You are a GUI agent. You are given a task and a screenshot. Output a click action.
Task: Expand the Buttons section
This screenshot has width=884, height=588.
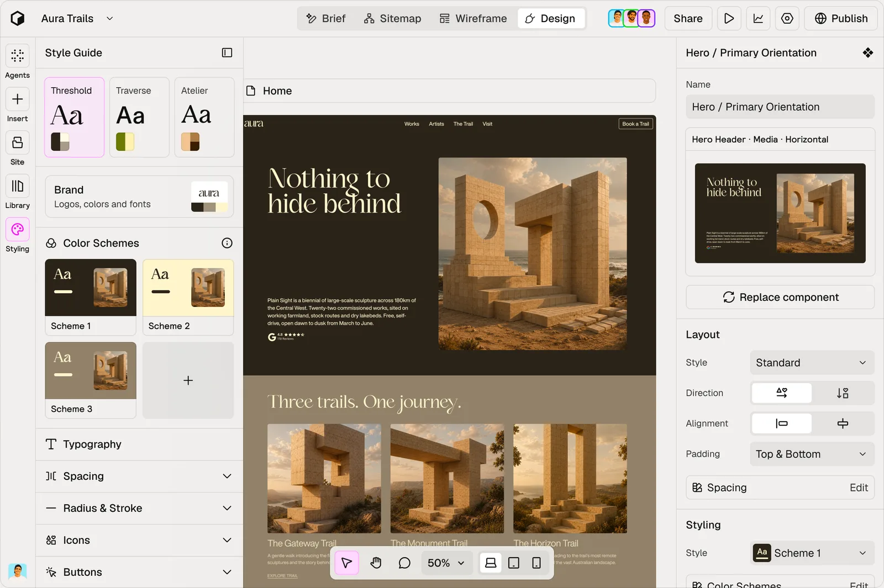tap(139, 572)
